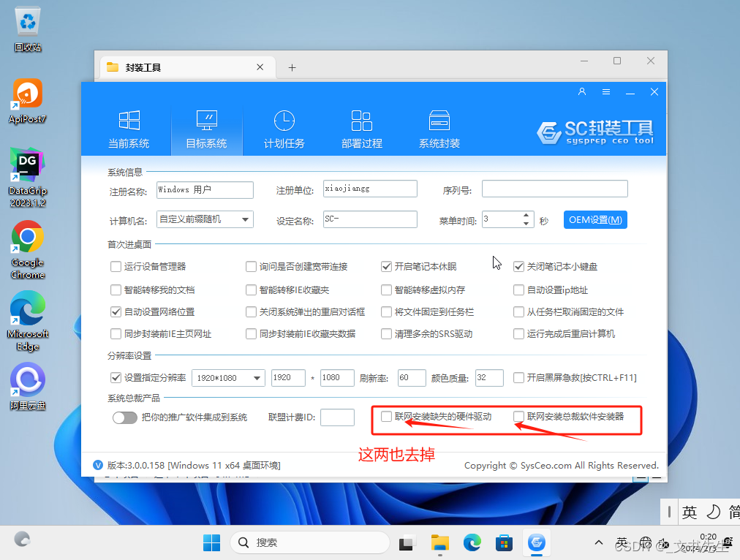The height and width of the screenshot is (560, 740).
Task: Check 智能转移我的文档
Action: 116,290
